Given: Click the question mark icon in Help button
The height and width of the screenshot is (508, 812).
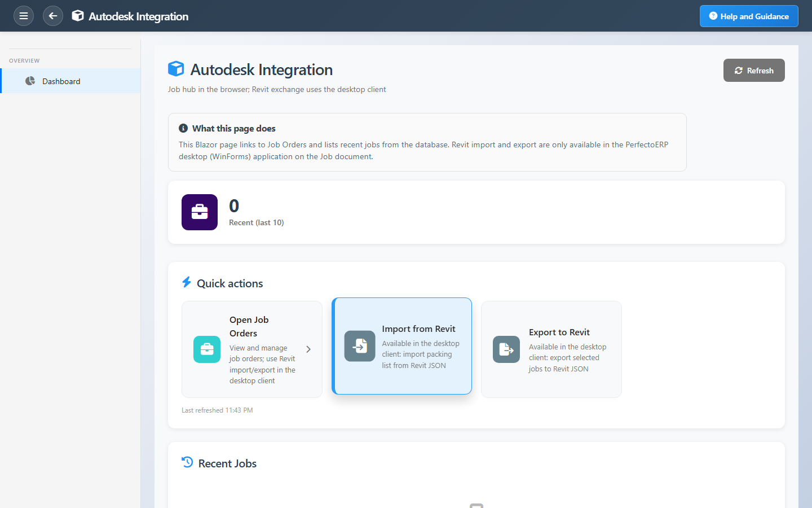Looking at the screenshot, I should pyautogui.click(x=713, y=16).
